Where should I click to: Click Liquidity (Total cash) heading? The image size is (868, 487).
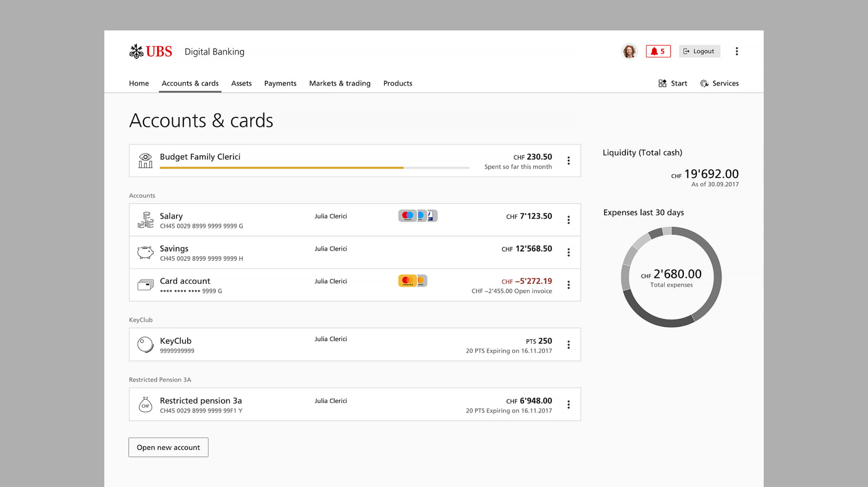[642, 153]
